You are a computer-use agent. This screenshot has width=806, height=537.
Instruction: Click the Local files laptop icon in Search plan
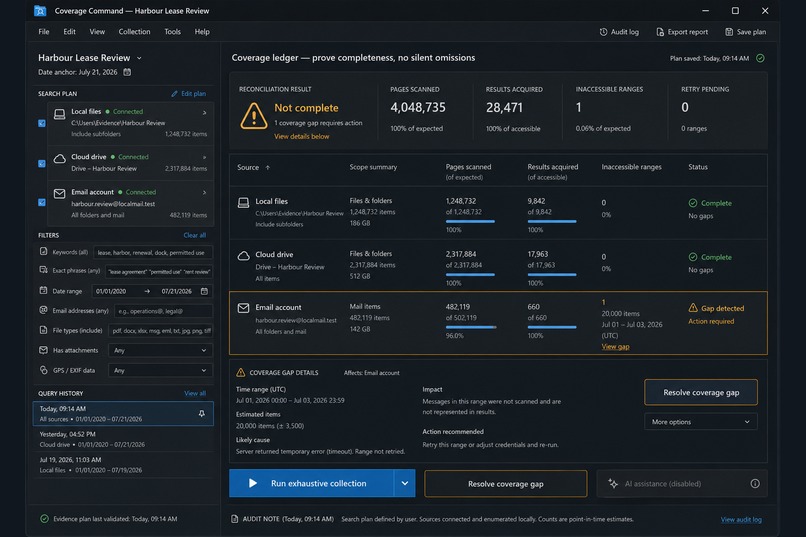point(60,114)
